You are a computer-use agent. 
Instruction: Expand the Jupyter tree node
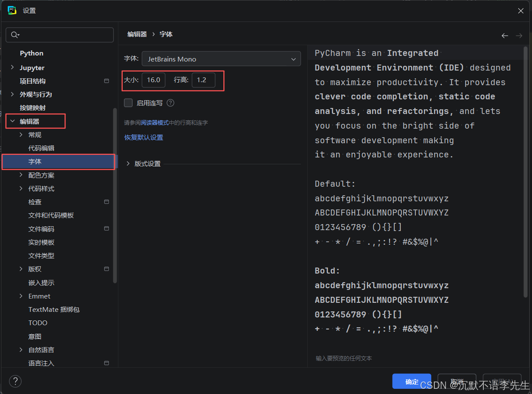click(x=12, y=68)
